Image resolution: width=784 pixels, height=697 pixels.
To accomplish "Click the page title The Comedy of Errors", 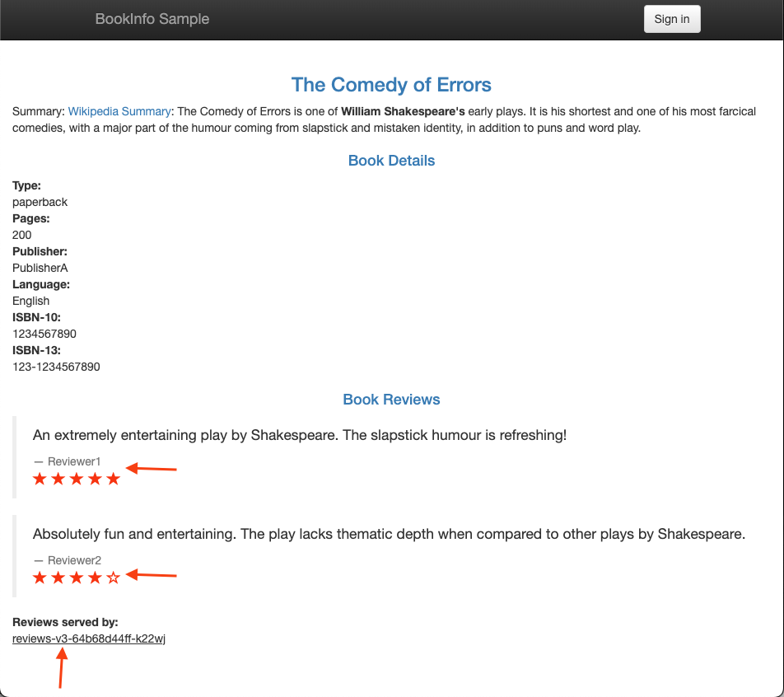I will (x=391, y=85).
